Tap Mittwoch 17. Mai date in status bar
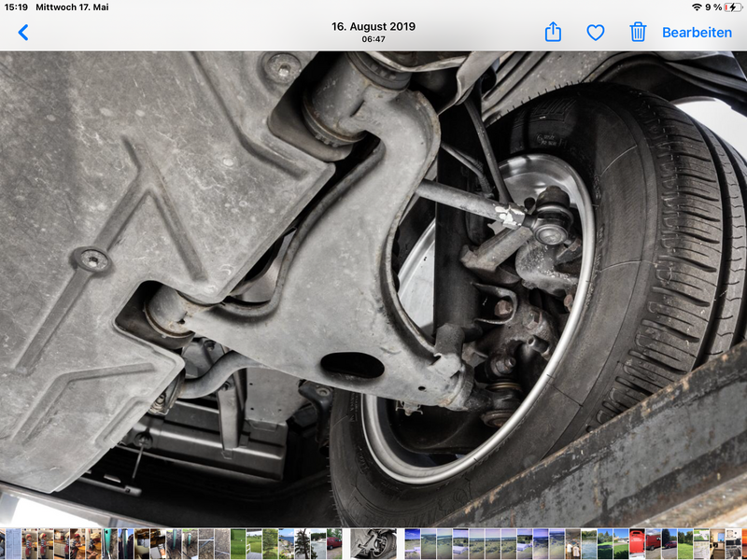The height and width of the screenshot is (560, 747). tap(72, 7)
